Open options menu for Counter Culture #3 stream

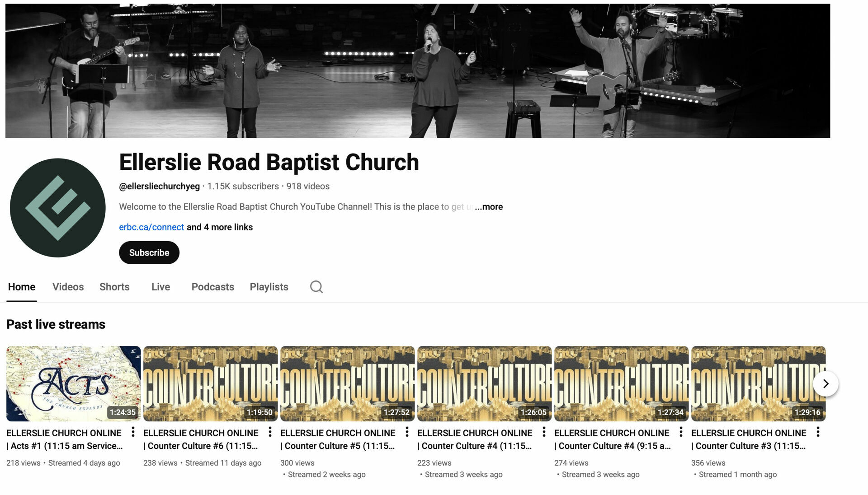(x=818, y=432)
